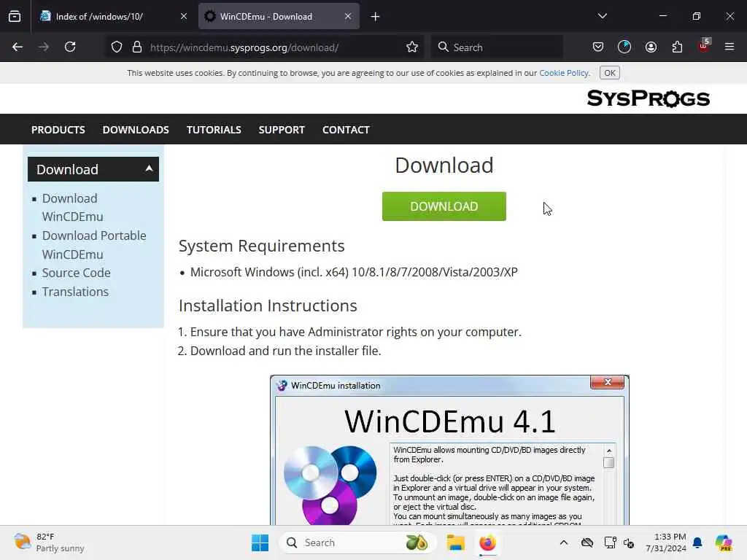
Task: Open the Cookie Policy link
Action: [x=564, y=73]
